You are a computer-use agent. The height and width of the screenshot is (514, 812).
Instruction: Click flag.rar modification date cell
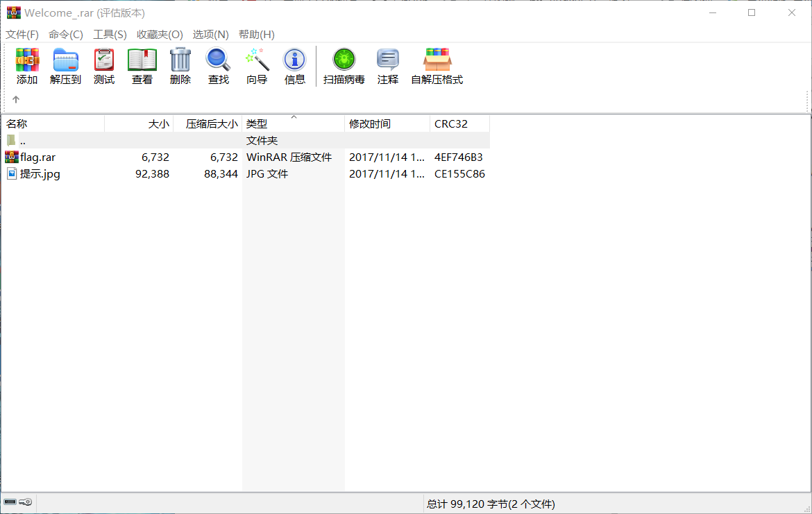coord(387,157)
